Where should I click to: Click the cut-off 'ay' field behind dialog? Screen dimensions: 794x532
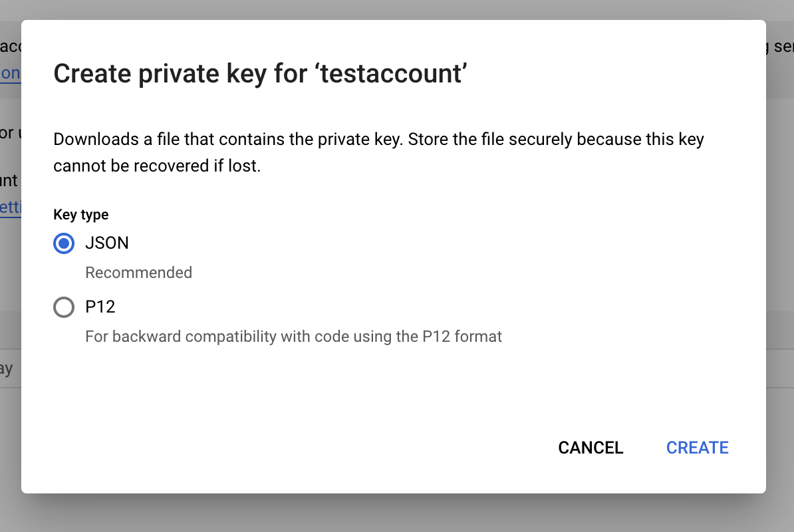pos(8,368)
